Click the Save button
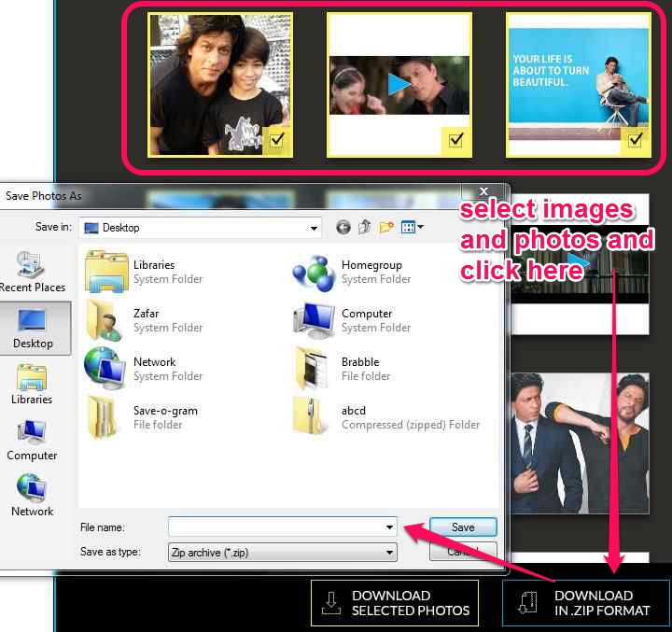This screenshot has height=632, width=672. (463, 527)
